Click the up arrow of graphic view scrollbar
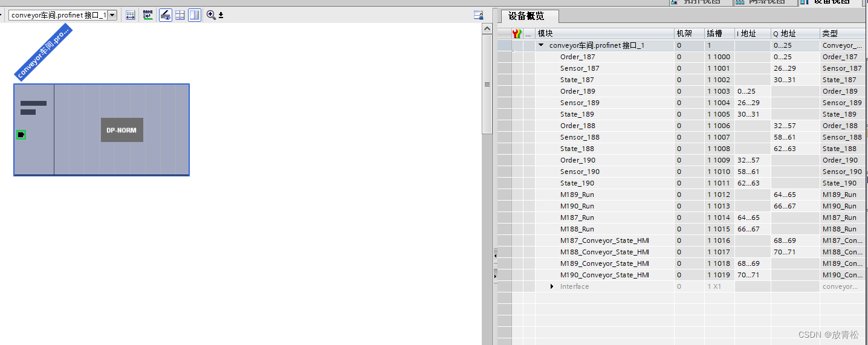 click(x=487, y=28)
